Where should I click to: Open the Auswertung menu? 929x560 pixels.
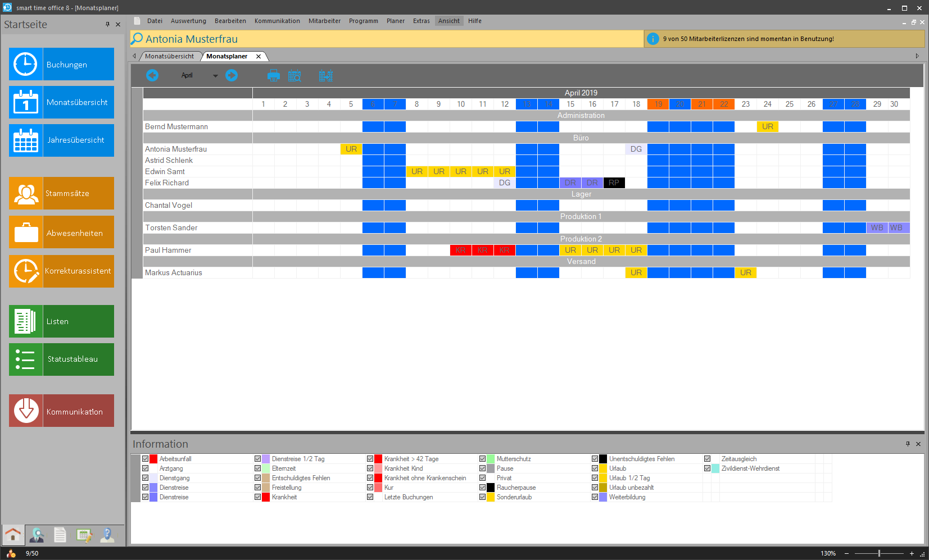188,21
